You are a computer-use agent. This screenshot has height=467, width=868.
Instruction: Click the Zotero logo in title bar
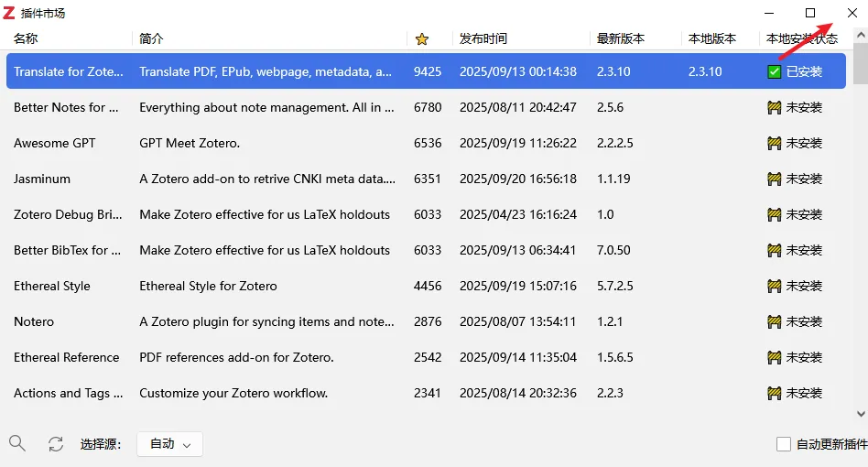(9, 13)
